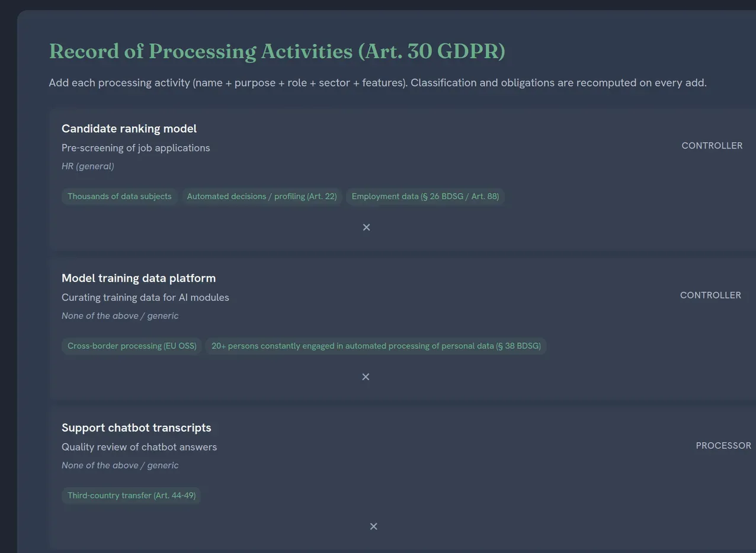Click PROCESSOR role on Support chatbot transcripts
The image size is (756, 553).
[723, 446]
